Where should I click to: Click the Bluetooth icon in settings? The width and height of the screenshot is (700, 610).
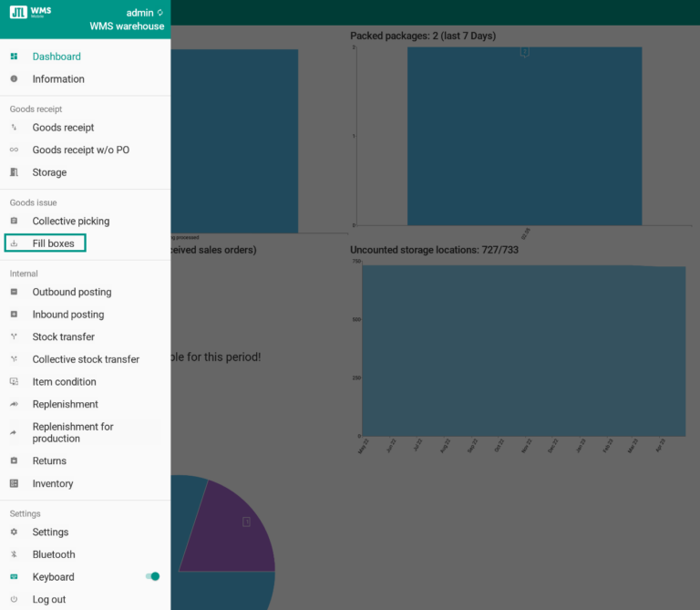pyautogui.click(x=14, y=554)
